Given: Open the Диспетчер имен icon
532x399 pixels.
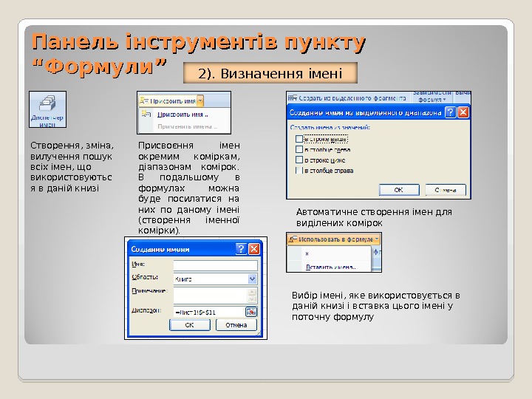Looking at the screenshot, I should pyautogui.click(x=47, y=109).
